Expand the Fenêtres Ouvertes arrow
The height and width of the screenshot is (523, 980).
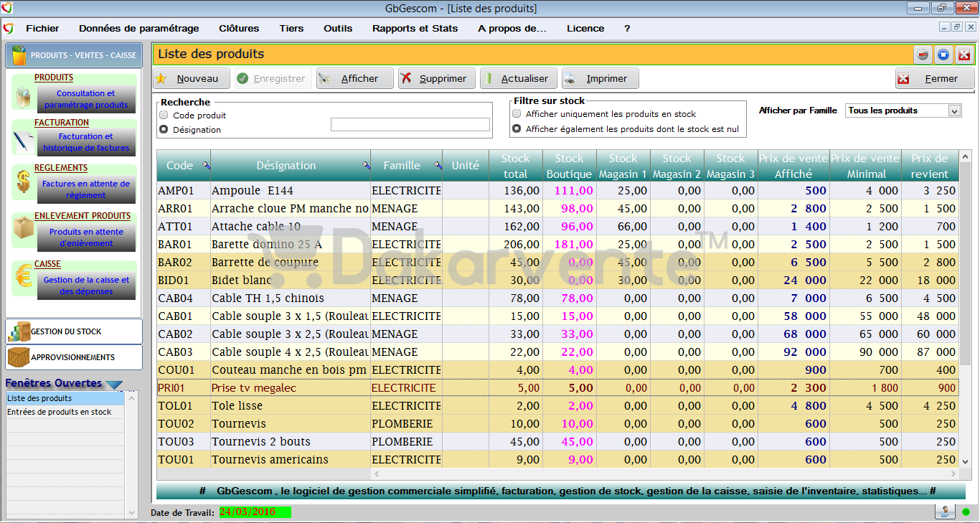coord(114,385)
